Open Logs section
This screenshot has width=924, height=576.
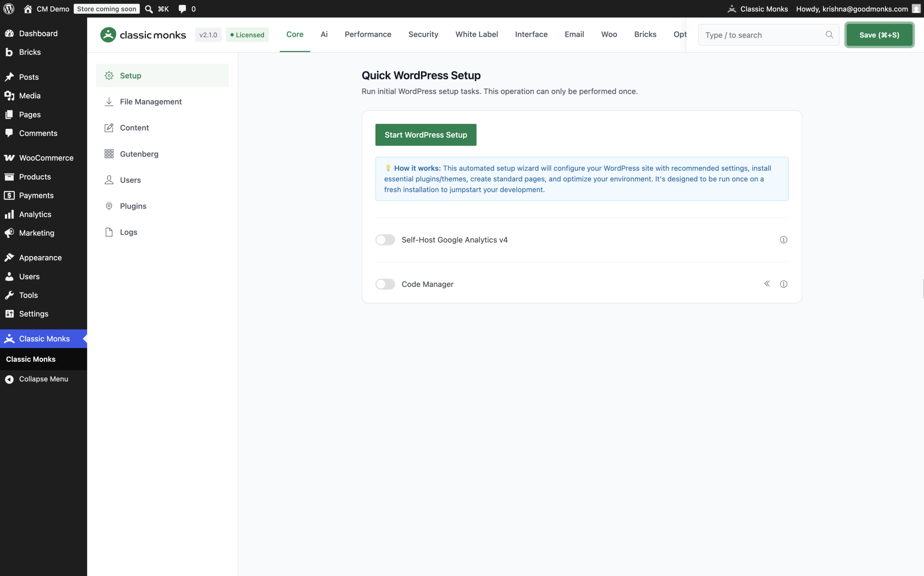[162, 232]
